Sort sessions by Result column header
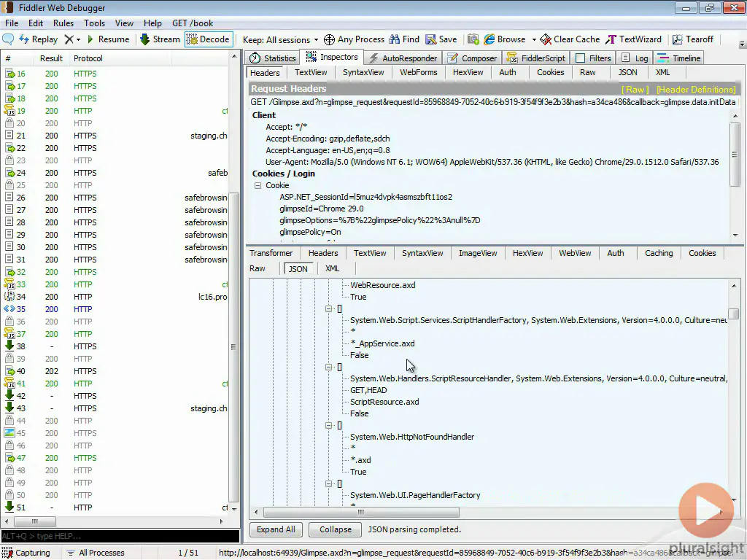Viewport: 747px width, 560px height. [x=52, y=58]
